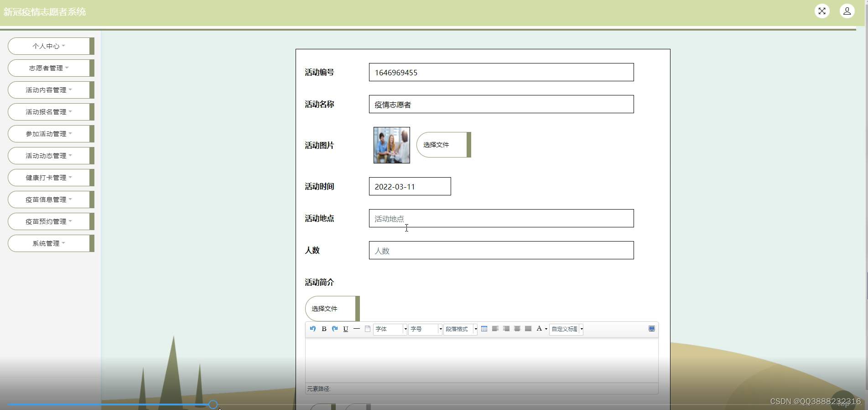The height and width of the screenshot is (410, 868).
Task: Toggle the editor fullscreen monitor icon
Action: click(x=652, y=329)
